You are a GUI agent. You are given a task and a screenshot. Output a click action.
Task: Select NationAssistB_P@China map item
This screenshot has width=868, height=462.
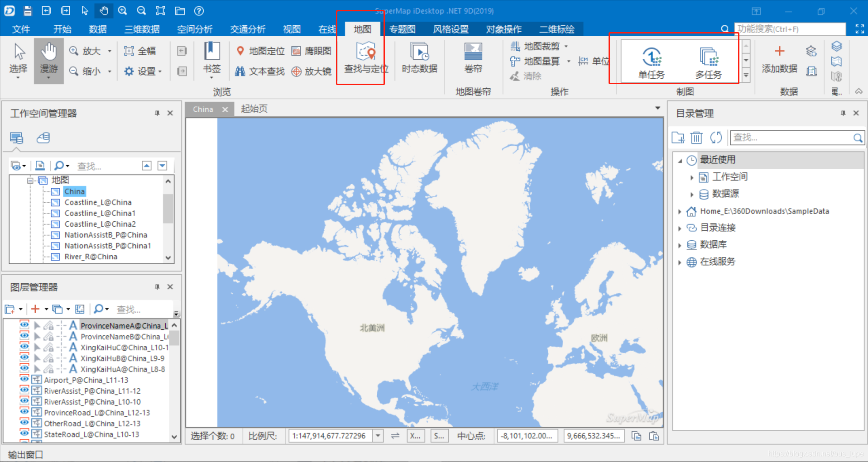106,235
